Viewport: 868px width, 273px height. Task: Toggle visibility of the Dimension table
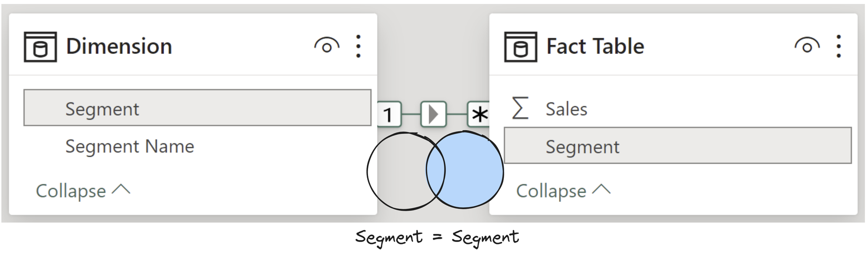tap(326, 46)
